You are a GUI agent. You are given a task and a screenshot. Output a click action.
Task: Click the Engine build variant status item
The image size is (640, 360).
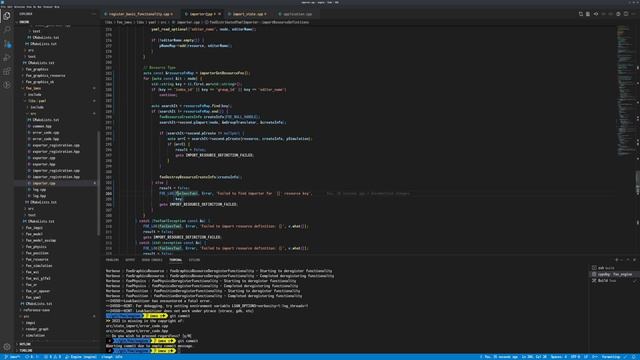pos(81,357)
